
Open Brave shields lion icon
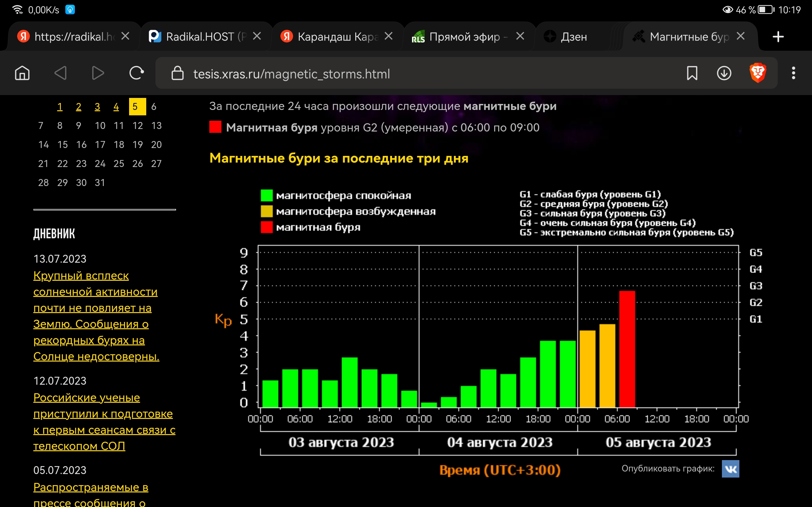coord(757,73)
